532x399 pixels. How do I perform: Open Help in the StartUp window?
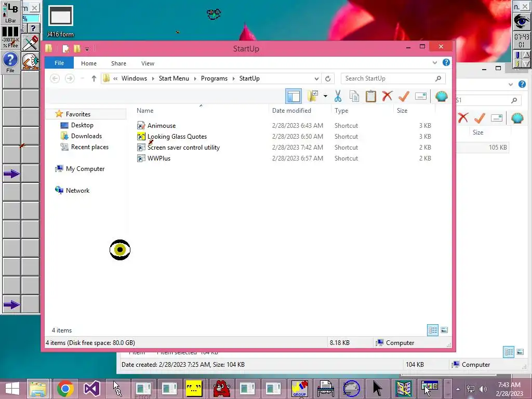click(x=446, y=62)
